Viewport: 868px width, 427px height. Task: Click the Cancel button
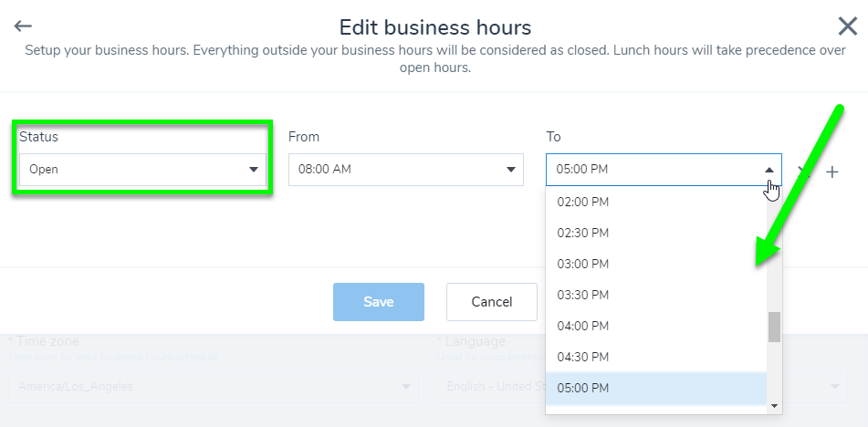(492, 302)
